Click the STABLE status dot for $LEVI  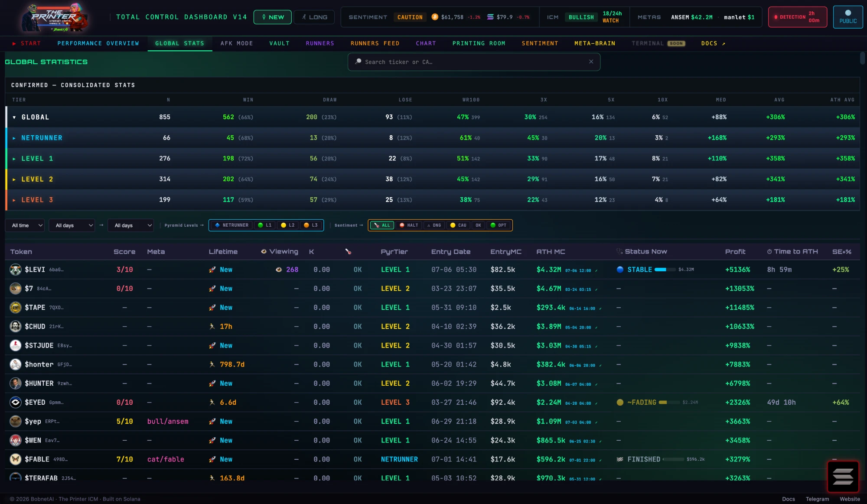pyautogui.click(x=620, y=270)
